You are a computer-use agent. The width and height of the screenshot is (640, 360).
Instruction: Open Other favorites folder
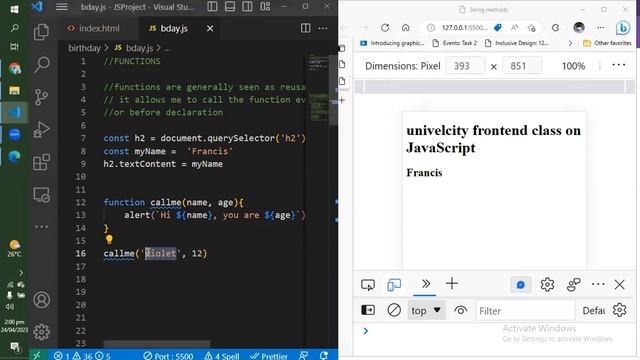click(607, 43)
